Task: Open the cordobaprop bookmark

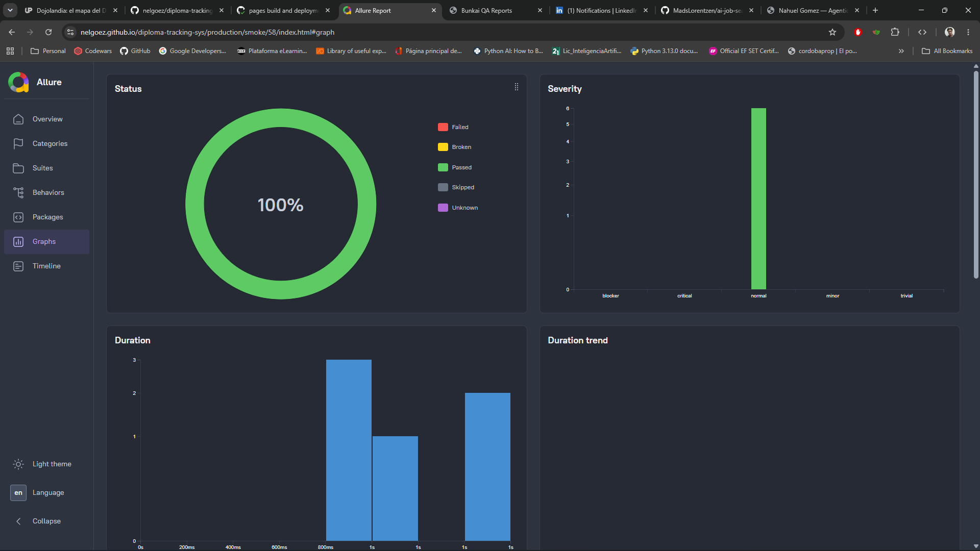Action: click(x=822, y=51)
